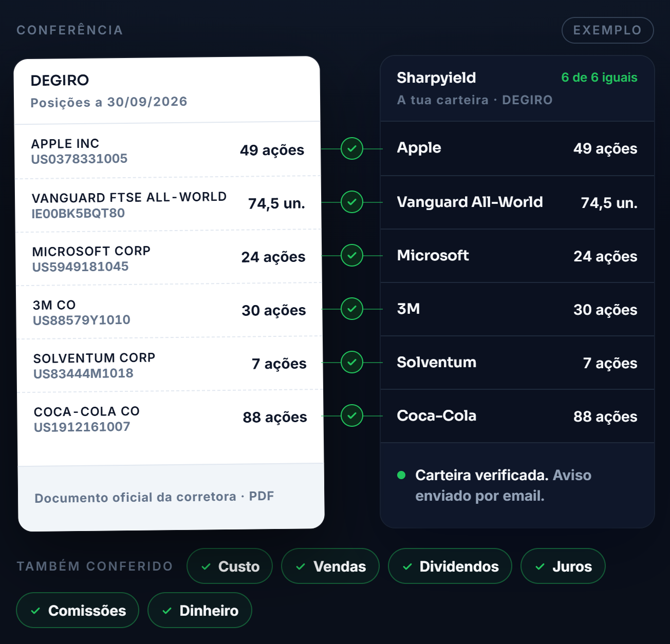Select the Comissões verified chip
The image size is (670, 644).
tap(78, 610)
